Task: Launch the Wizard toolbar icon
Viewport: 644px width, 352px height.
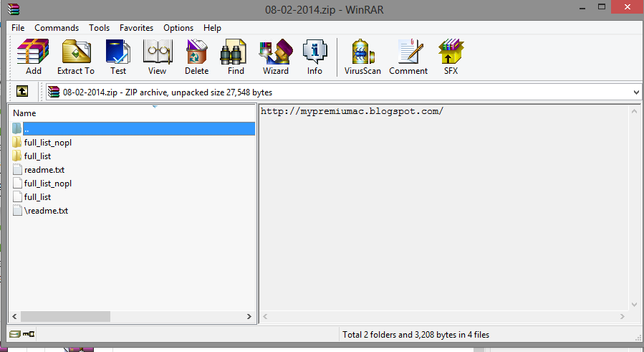Action: 276,52
